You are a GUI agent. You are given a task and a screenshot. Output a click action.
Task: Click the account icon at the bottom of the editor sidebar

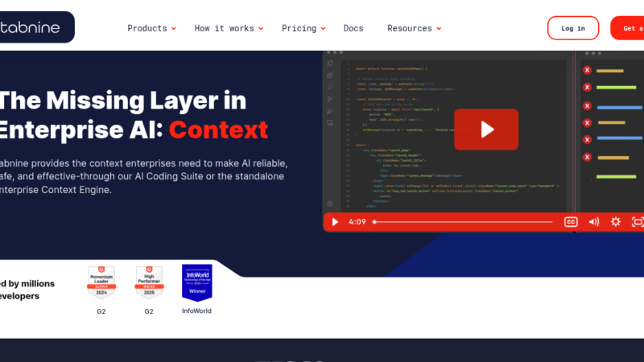(x=330, y=204)
